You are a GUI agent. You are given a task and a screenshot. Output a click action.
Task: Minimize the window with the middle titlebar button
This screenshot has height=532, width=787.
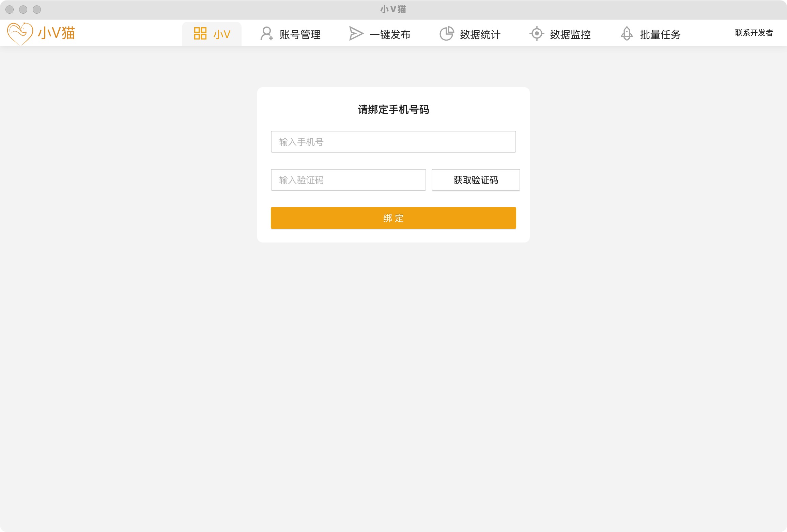pos(23,10)
